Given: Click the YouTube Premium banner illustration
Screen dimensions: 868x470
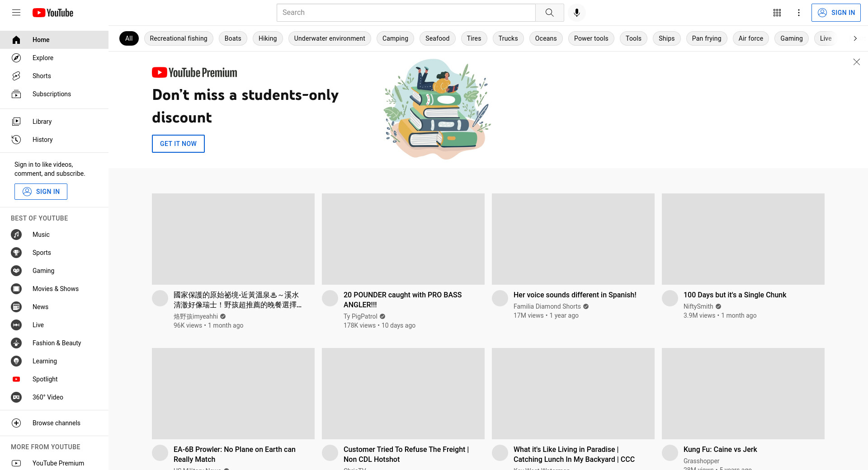Looking at the screenshot, I should click(437, 109).
